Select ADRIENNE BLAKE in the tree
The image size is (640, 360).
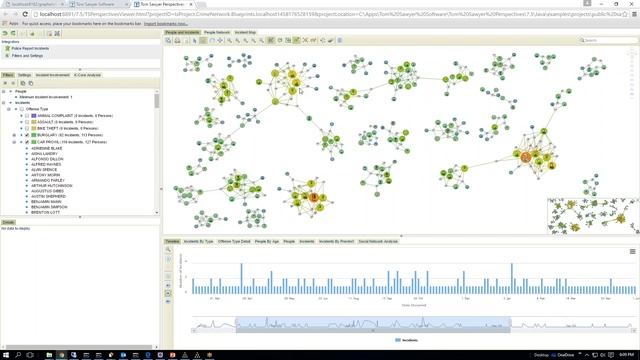tap(47, 148)
